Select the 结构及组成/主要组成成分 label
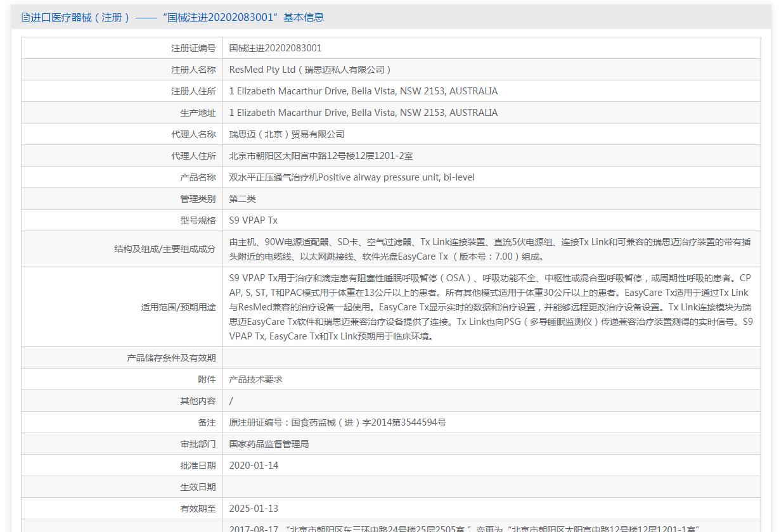779x532 pixels. click(x=165, y=250)
